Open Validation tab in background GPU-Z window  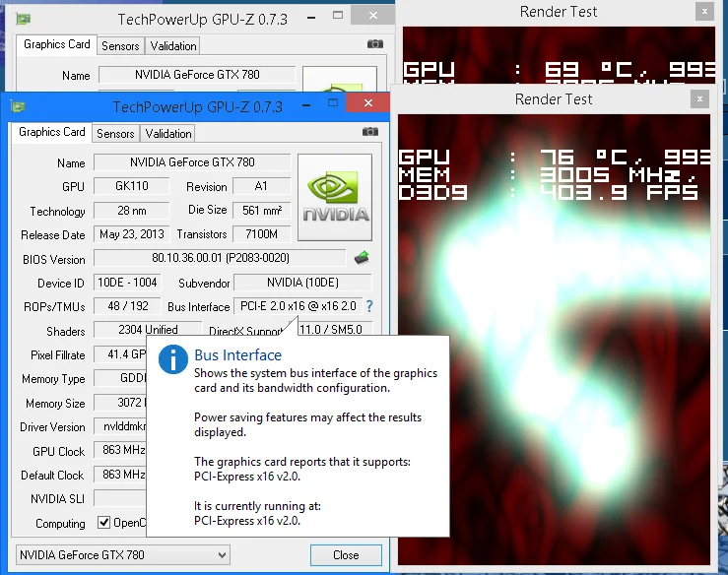click(x=173, y=46)
